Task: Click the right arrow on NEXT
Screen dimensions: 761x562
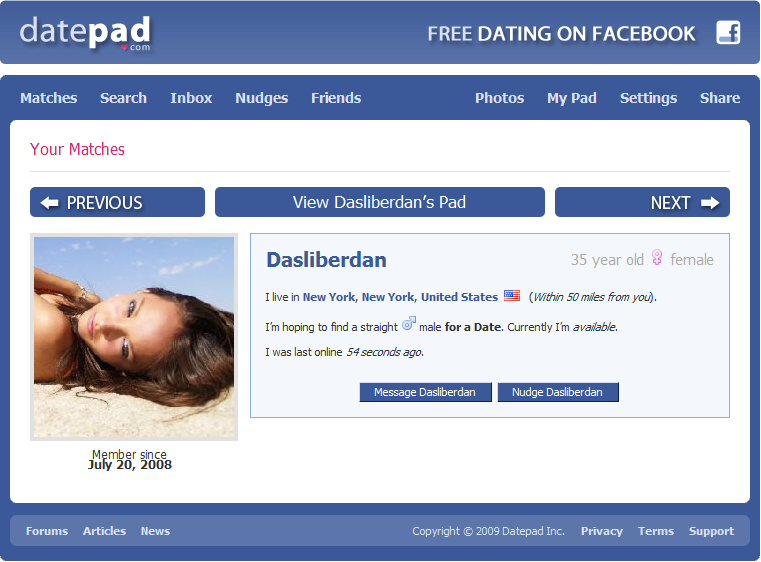Action: (710, 202)
